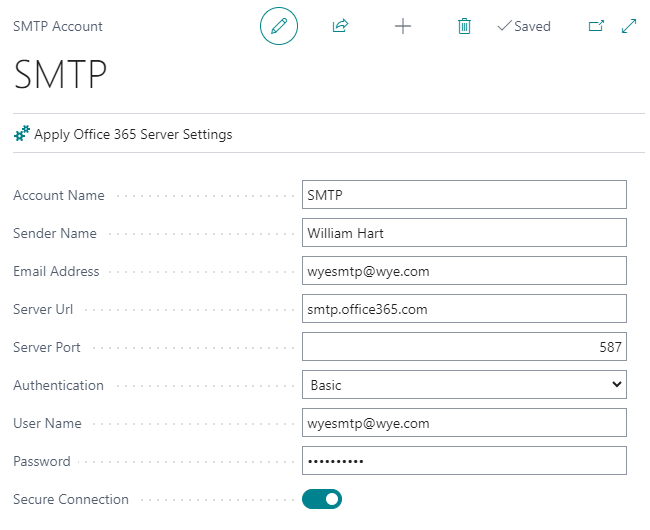
Task: Select the Sender Name text box
Action: (464, 233)
